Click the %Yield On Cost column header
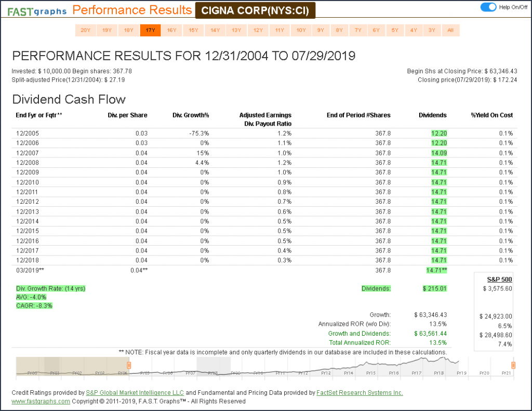532x411 pixels. click(492, 115)
